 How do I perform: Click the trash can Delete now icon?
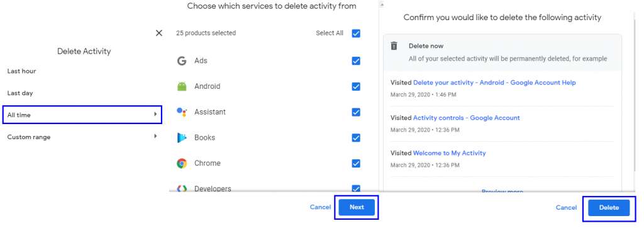394,46
